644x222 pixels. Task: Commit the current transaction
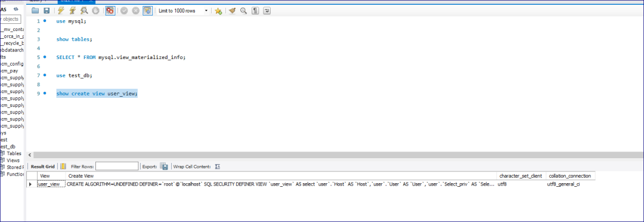click(125, 11)
